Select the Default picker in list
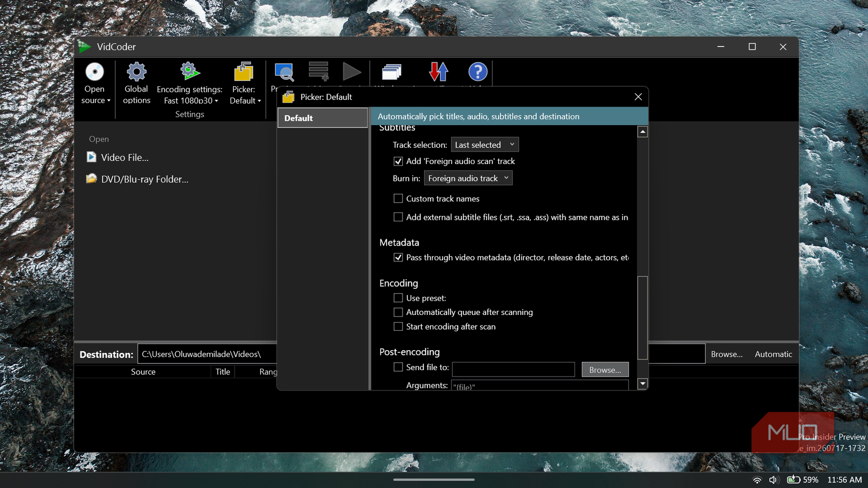 click(x=322, y=118)
